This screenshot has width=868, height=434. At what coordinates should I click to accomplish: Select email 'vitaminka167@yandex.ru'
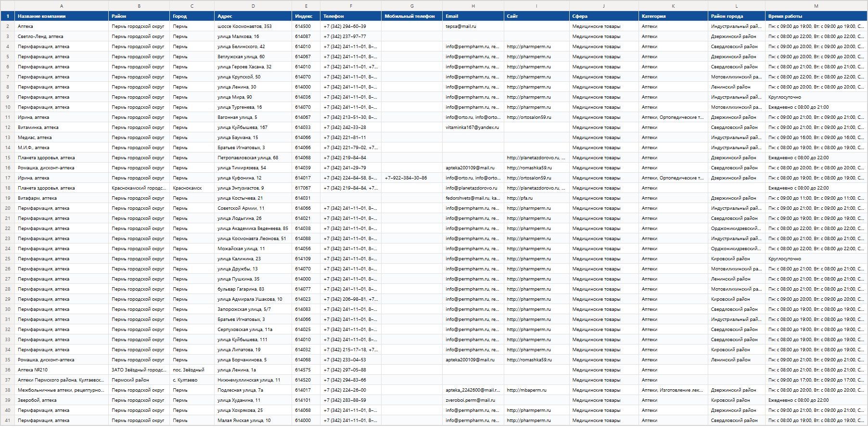(473, 128)
